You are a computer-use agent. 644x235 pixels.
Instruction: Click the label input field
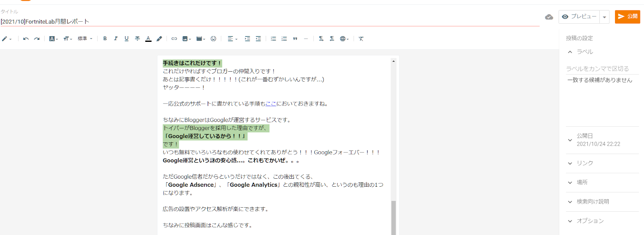click(x=602, y=69)
